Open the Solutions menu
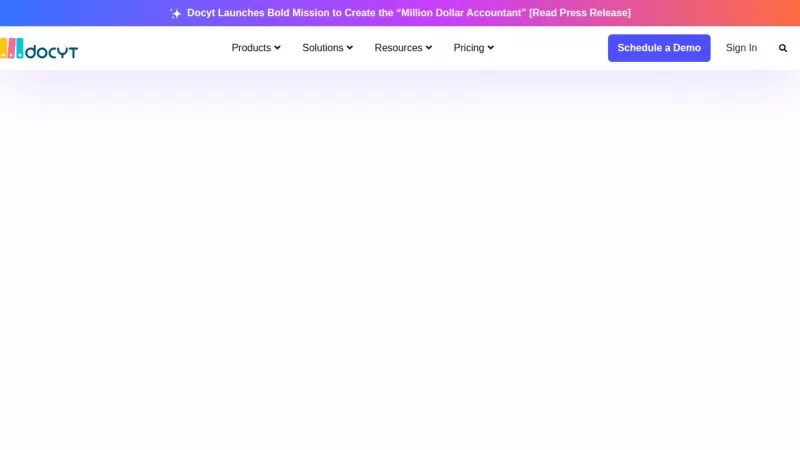 (323, 48)
